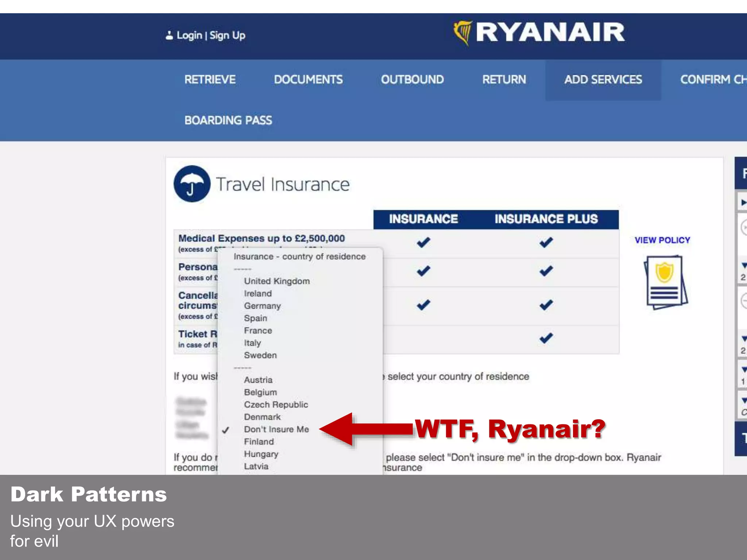Open the ADD SERVICES tab
This screenshot has width=747, height=560.
point(603,79)
